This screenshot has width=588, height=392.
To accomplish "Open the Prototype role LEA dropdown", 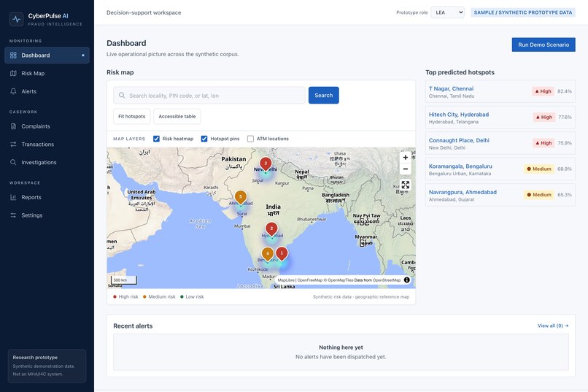I will [447, 12].
